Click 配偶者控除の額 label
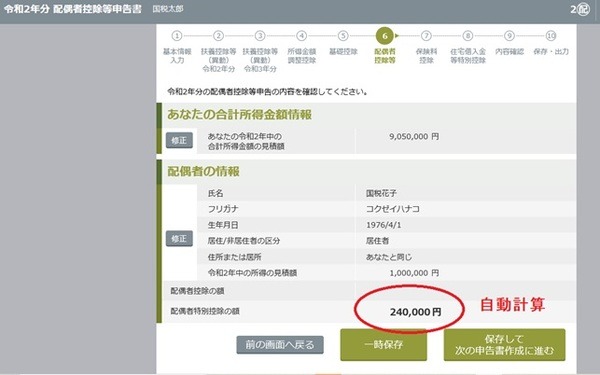The image size is (600, 375). click(x=197, y=291)
